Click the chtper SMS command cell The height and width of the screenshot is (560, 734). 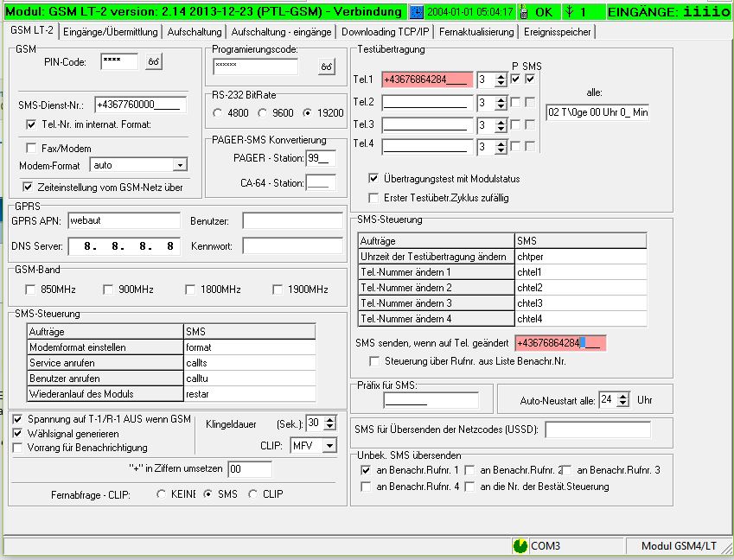click(x=580, y=257)
